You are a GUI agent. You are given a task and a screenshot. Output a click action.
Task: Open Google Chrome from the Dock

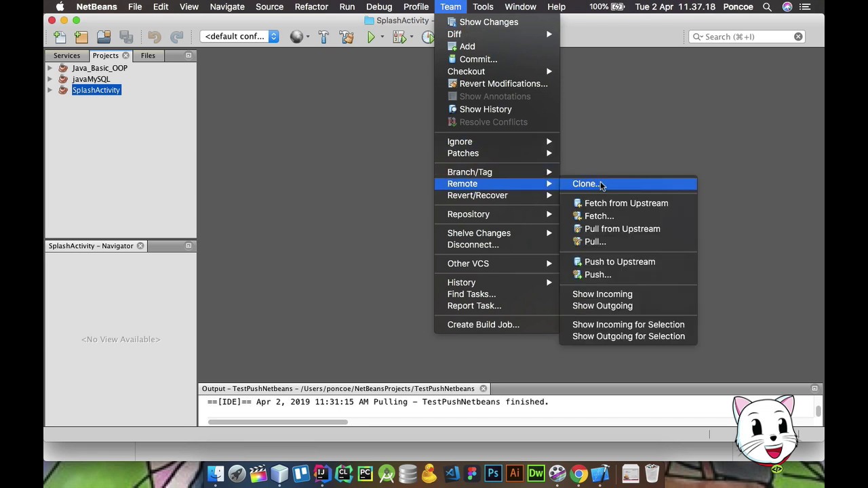click(x=578, y=473)
